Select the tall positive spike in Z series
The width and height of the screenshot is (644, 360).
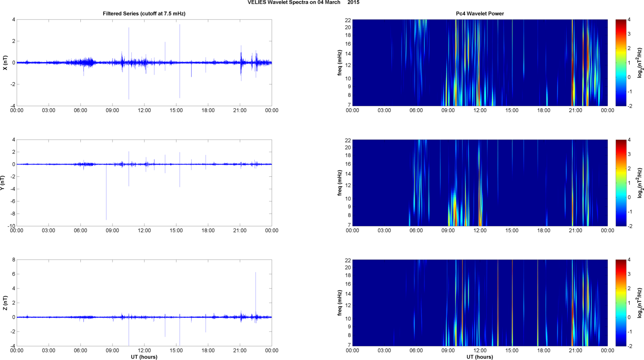click(256, 279)
